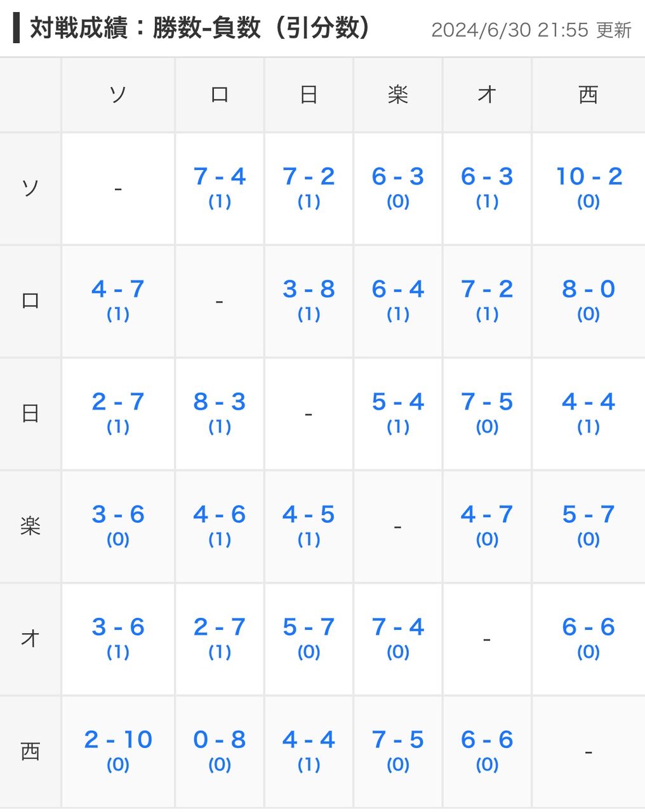
Task: Select ロ row's 3 - 8 record against 日
Action: point(309,290)
